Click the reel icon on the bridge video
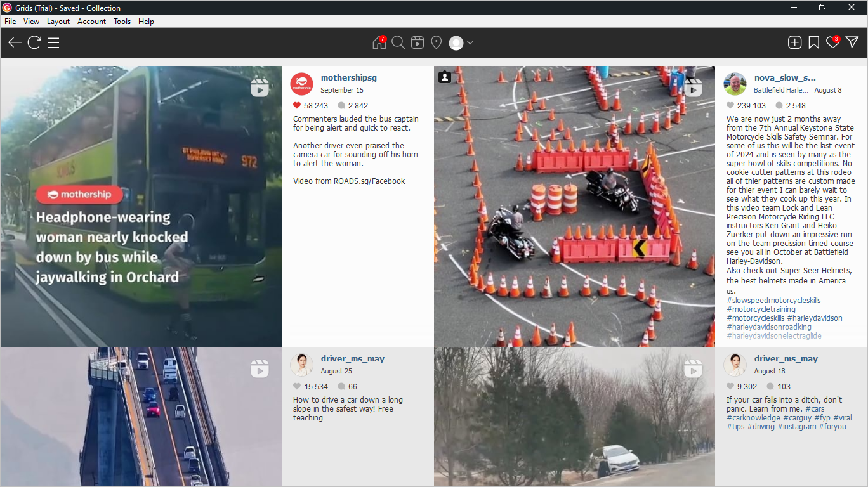868x487 pixels. pos(260,369)
